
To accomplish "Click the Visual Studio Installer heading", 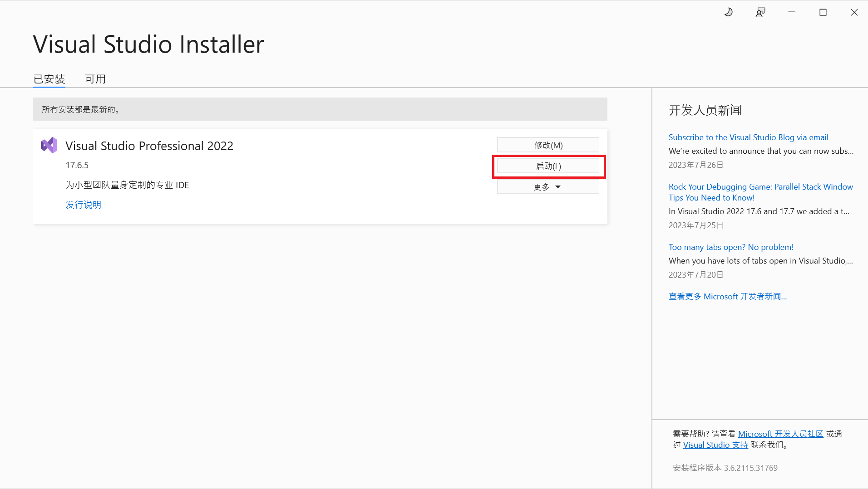I will (x=148, y=44).
